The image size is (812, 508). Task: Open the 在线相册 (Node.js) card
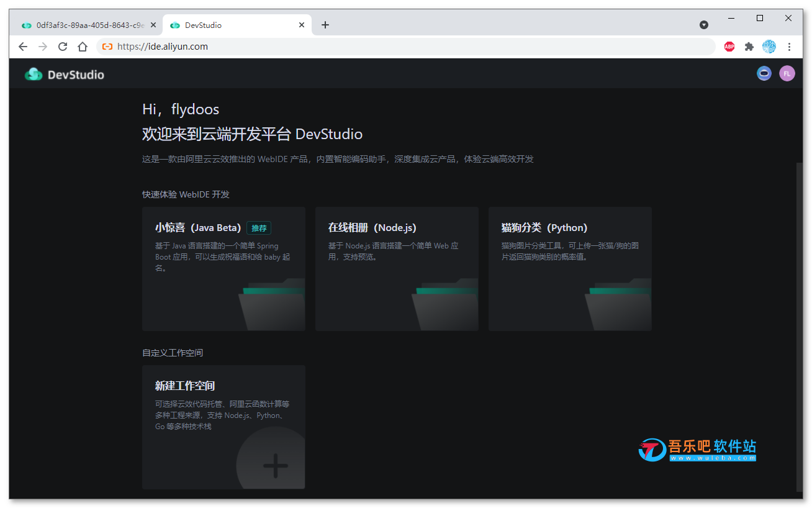[397, 269]
